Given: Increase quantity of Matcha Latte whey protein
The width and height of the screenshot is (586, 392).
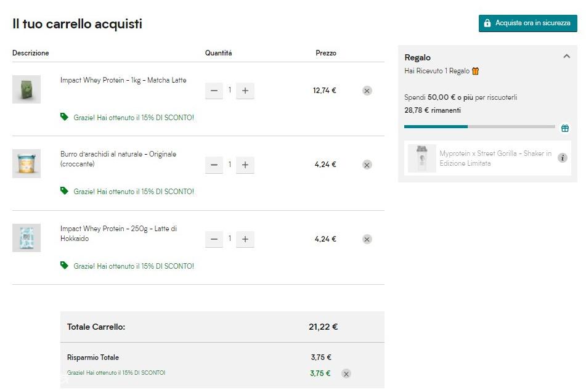Looking at the screenshot, I should click(x=245, y=91).
